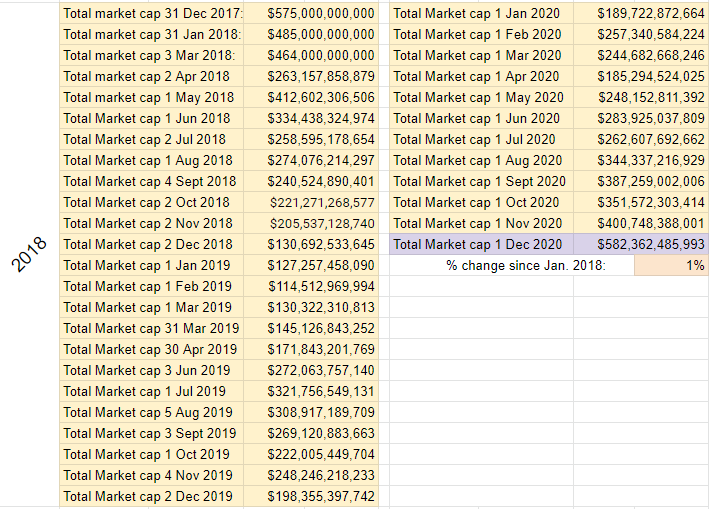The height and width of the screenshot is (509, 709).
Task: Select the Total Market cap 1 Jan 2019 cell
Action: 151,265
